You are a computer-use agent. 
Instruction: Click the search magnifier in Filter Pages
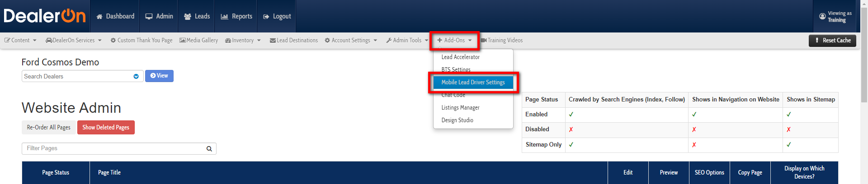pos(209,149)
